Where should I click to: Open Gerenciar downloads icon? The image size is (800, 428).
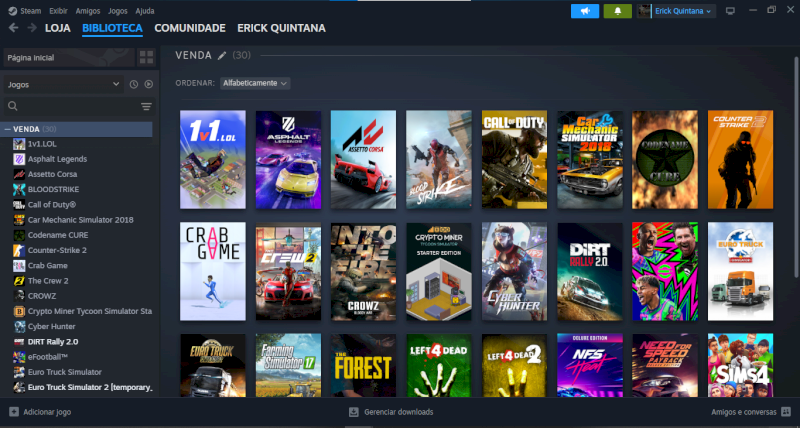pos(354,412)
